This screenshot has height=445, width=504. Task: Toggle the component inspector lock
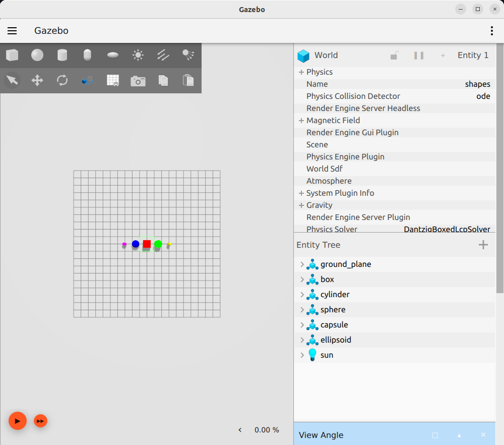tap(395, 55)
